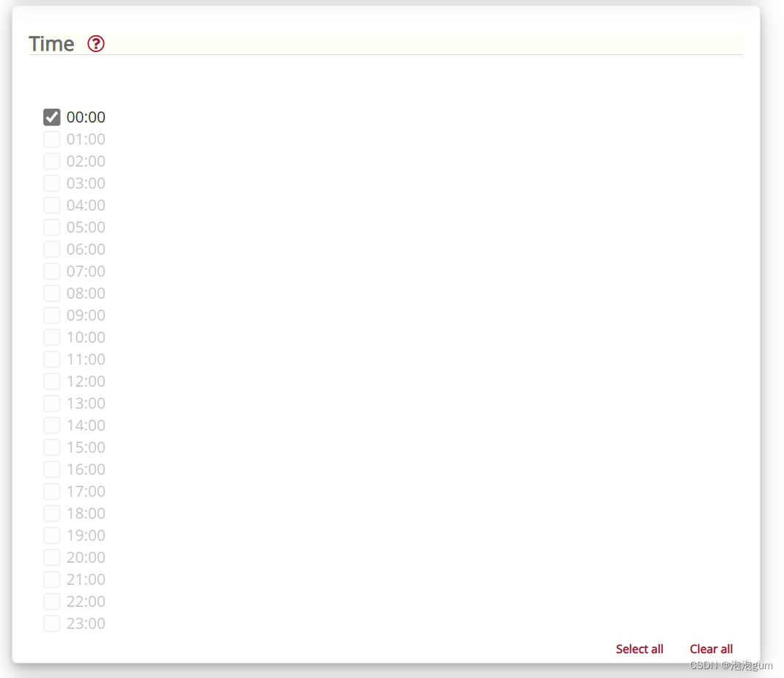The width and height of the screenshot is (784, 678).
Task: Toggle the 17:00 checkbox
Action: click(52, 492)
